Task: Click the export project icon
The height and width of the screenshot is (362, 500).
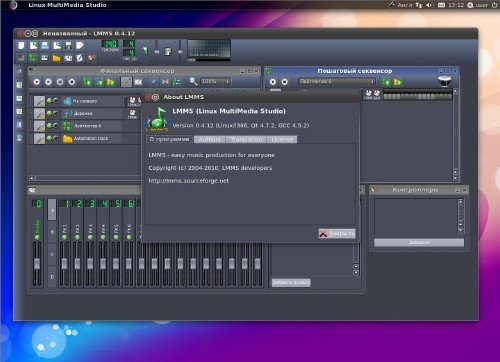Action: [80, 45]
